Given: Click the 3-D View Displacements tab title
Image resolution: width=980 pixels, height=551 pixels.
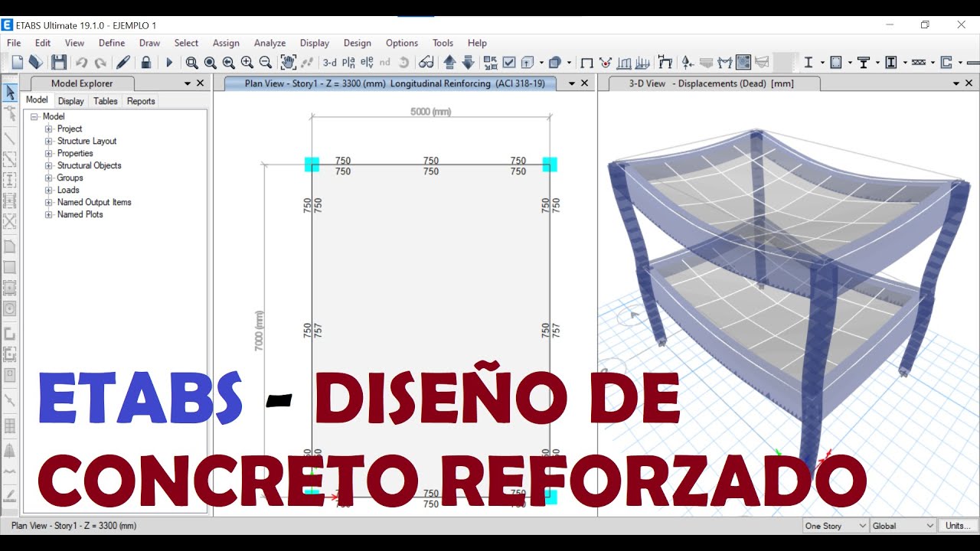Looking at the screenshot, I should click(x=711, y=83).
